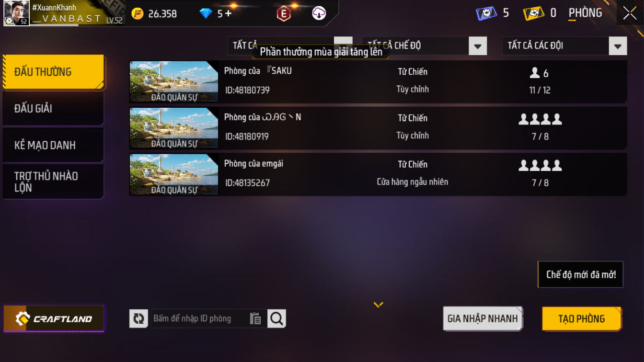Open the cloud download icon
The image size is (644, 362).
319,13
